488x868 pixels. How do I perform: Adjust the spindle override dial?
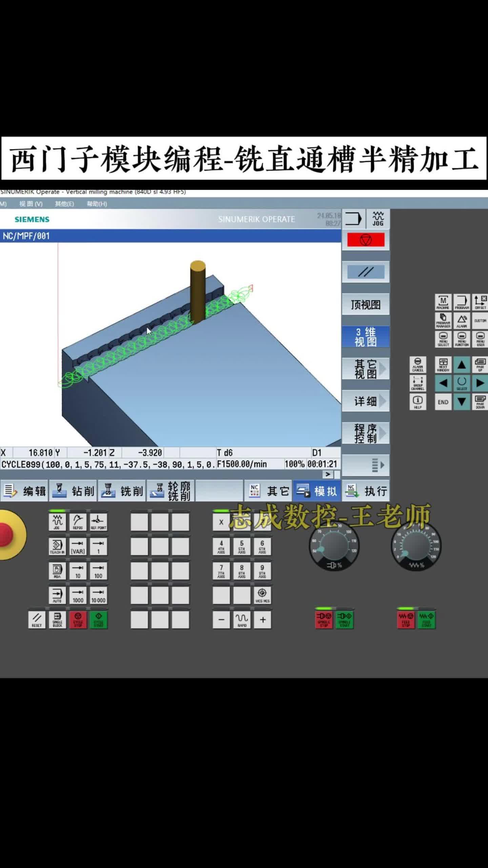334,546
